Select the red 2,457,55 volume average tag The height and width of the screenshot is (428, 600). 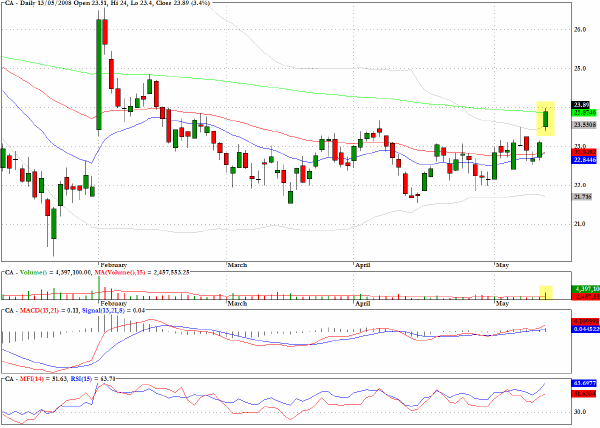pyautogui.click(x=585, y=296)
